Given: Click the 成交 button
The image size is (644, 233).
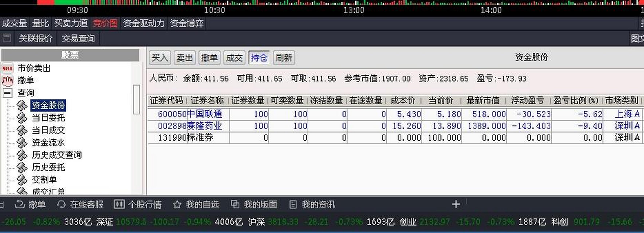Looking at the screenshot, I should pos(234,58).
